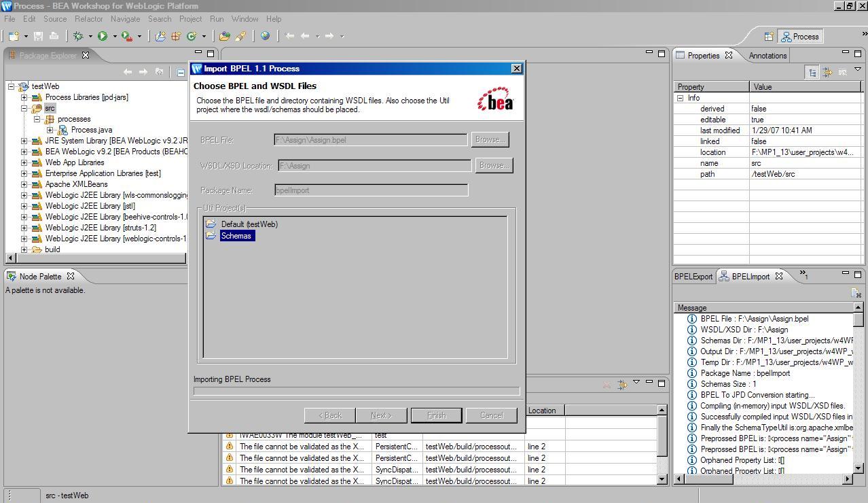The height and width of the screenshot is (503, 868).
Task: Click the Package Name input field
Action: pos(371,190)
